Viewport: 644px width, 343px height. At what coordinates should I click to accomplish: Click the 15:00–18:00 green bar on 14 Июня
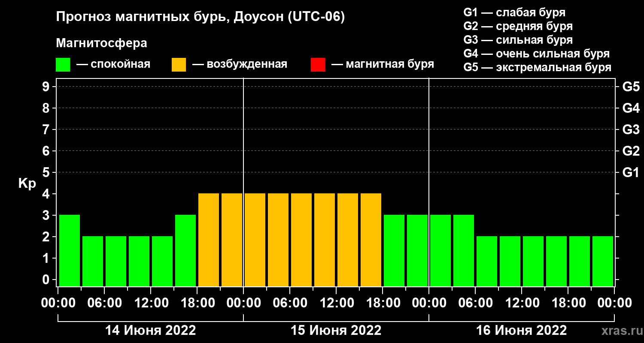point(185,251)
